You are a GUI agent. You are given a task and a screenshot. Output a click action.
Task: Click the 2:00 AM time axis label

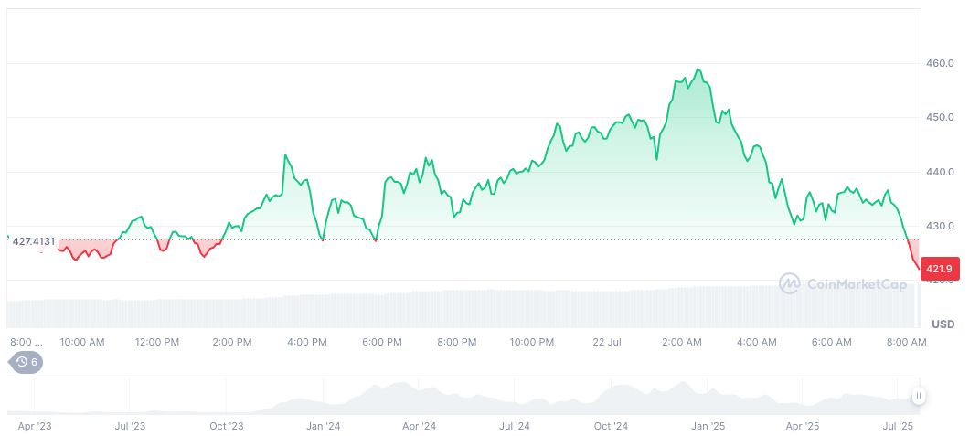(x=682, y=342)
